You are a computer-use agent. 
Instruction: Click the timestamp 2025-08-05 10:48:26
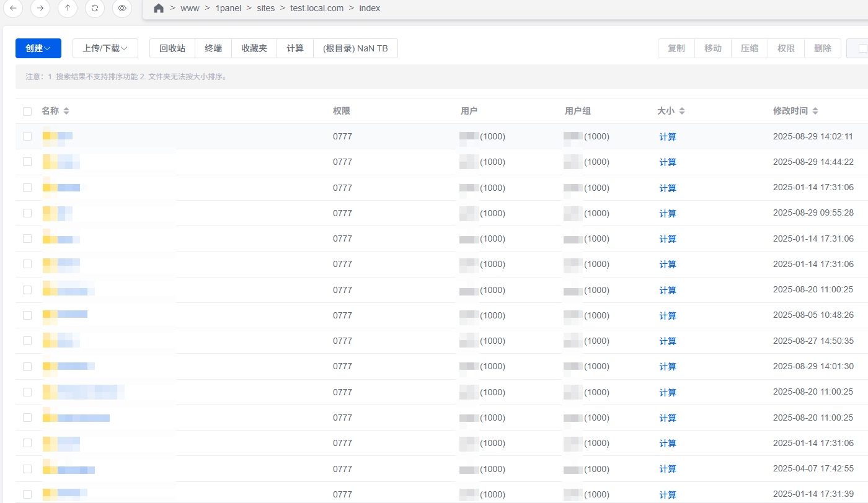(x=813, y=315)
